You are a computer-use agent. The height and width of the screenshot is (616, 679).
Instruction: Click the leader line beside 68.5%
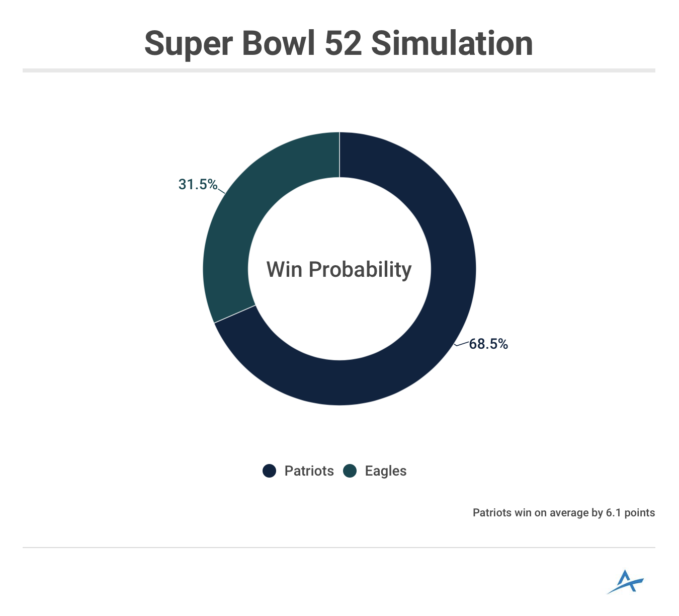(x=461, y=344)
